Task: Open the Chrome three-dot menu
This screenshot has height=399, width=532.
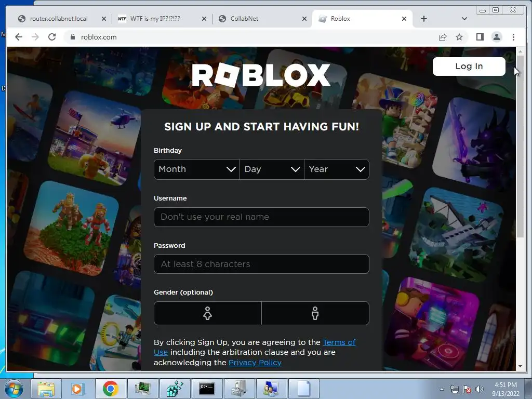Action: pyautogui.click(x=513, y=37)
